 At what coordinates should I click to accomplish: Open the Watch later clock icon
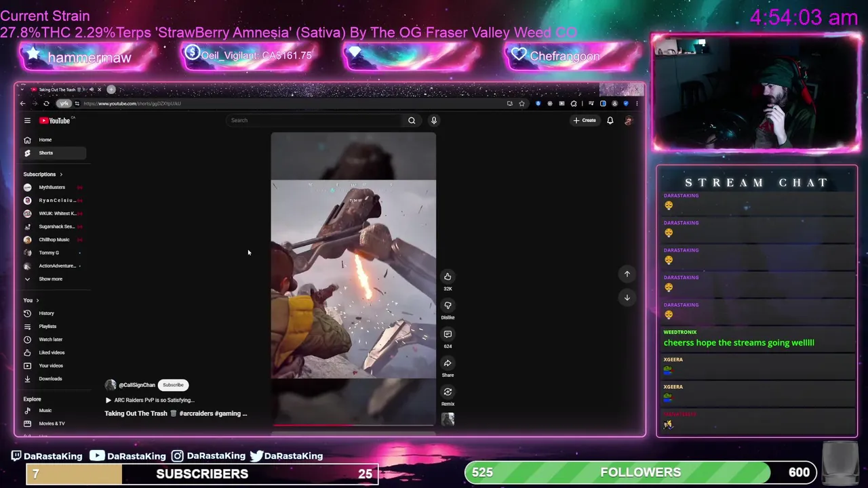tap(27, 340)
